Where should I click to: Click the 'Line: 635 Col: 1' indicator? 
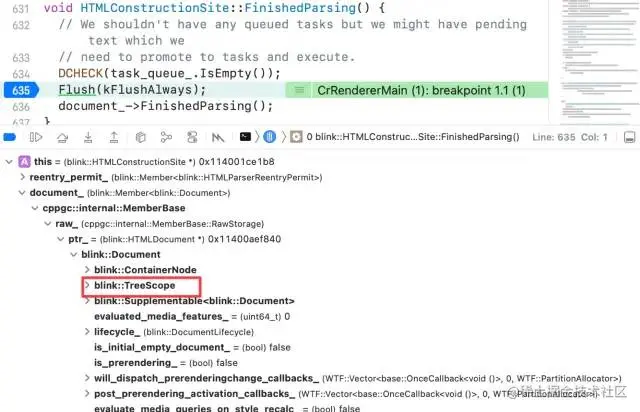570,137
